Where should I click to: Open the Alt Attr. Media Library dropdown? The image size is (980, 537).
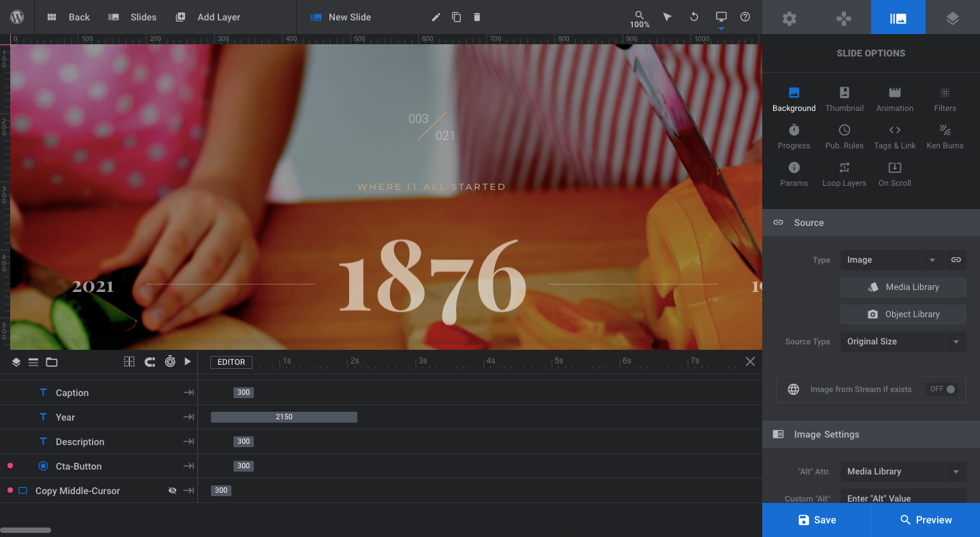coord(903,471)
